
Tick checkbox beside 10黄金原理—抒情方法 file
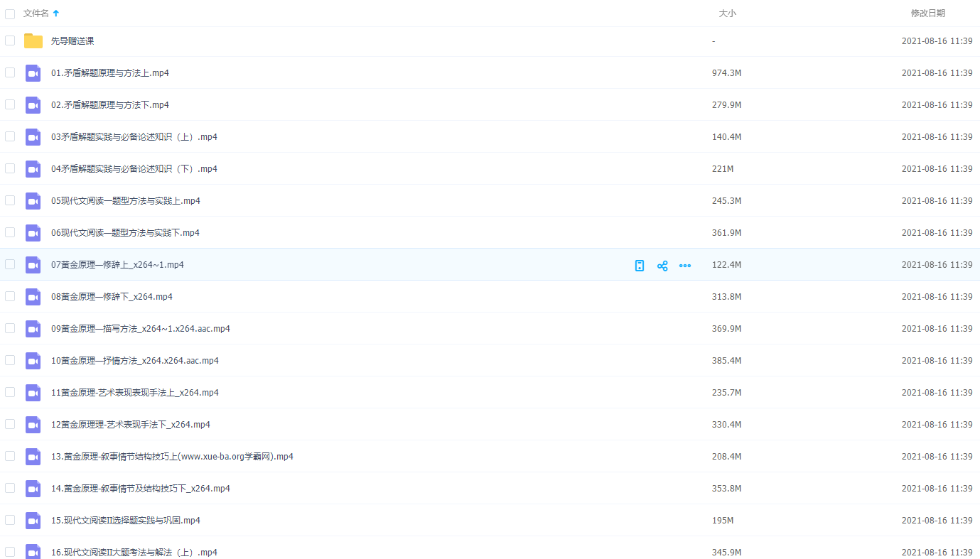point(10,360)
